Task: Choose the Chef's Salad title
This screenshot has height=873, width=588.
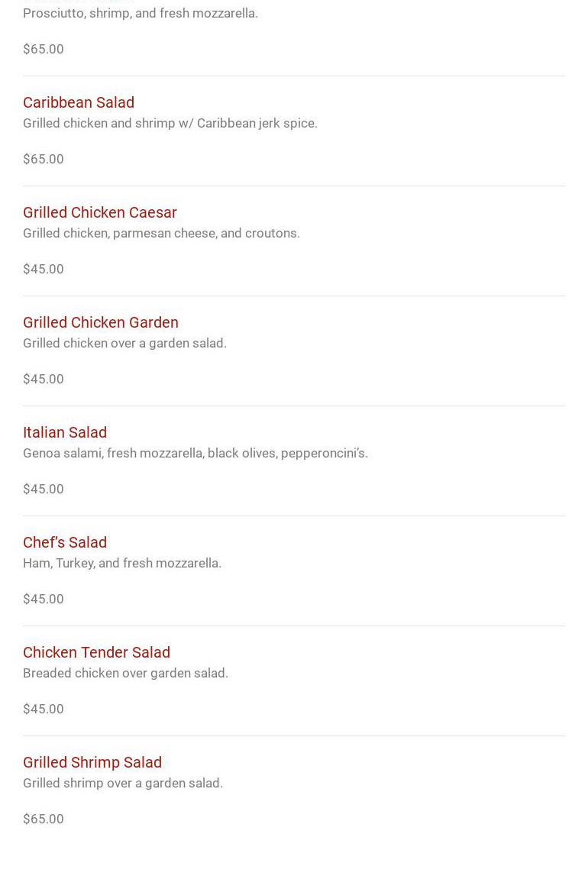Action: (x=65, y=542)
